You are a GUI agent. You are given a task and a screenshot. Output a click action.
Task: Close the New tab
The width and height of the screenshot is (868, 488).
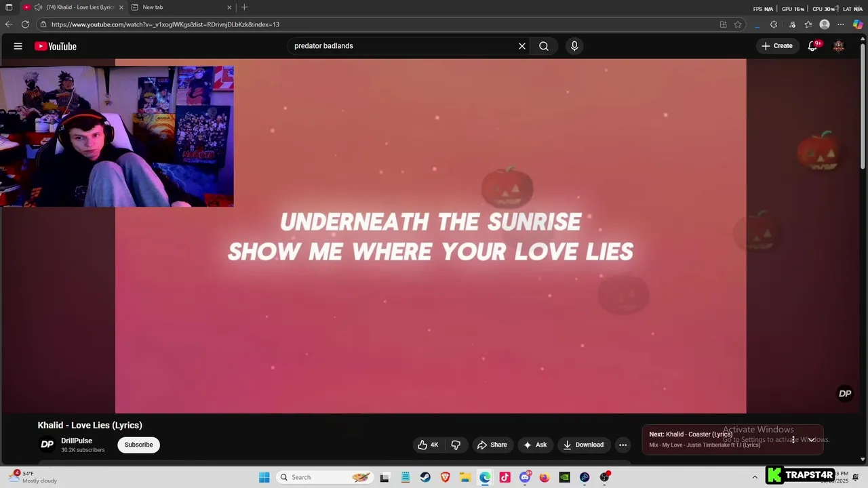click(x=229, y=7)
